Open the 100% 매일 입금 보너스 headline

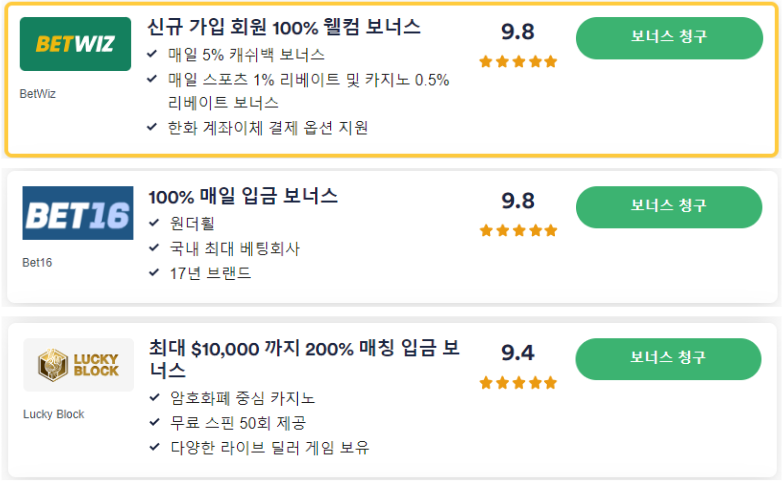(x=243, y=196)
